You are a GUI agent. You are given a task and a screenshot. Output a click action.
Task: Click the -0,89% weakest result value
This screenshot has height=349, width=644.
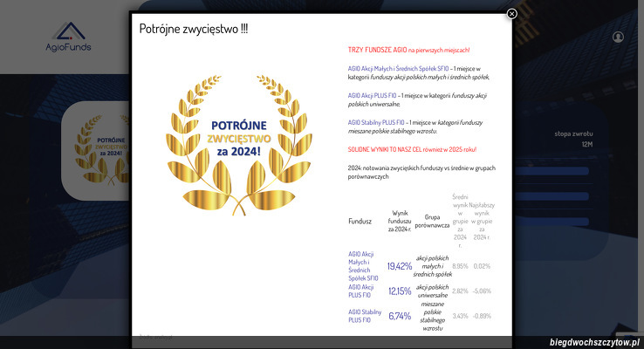point(482,316)
